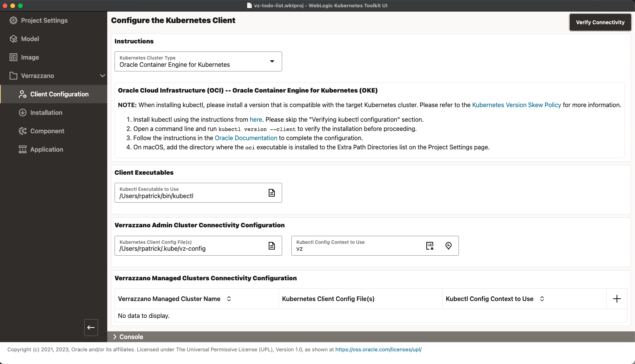Click the Application grid icon

pos(23,149)
